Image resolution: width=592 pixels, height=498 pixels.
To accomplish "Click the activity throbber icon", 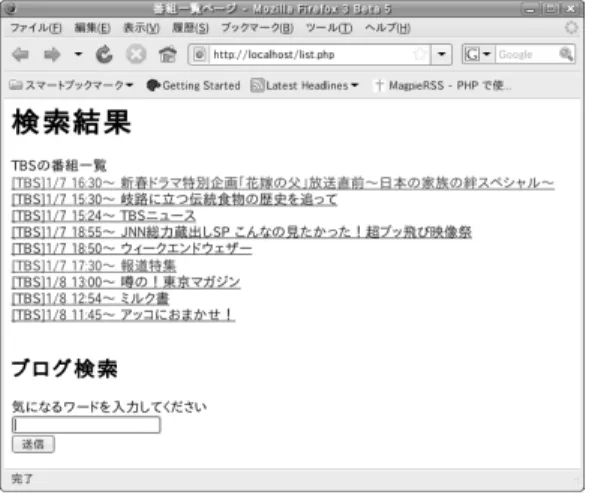I will pos(571,28).
